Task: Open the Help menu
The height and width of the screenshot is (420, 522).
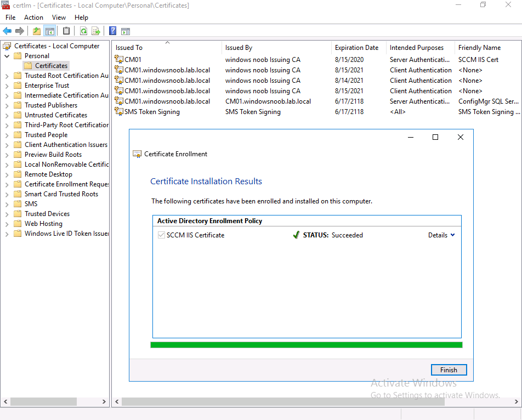Action: (81, 18)
